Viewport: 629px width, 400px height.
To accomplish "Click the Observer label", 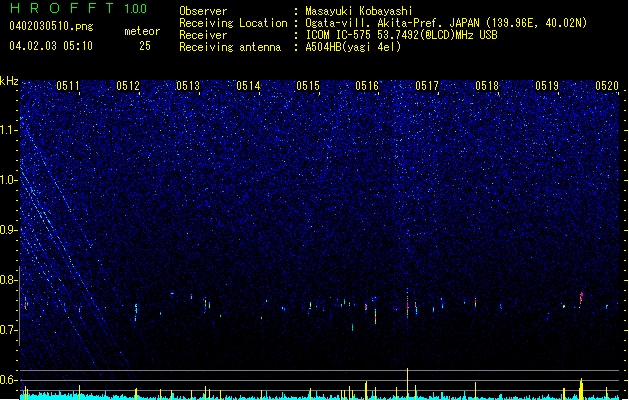I will pyautogui.click(x=203, y=11).
